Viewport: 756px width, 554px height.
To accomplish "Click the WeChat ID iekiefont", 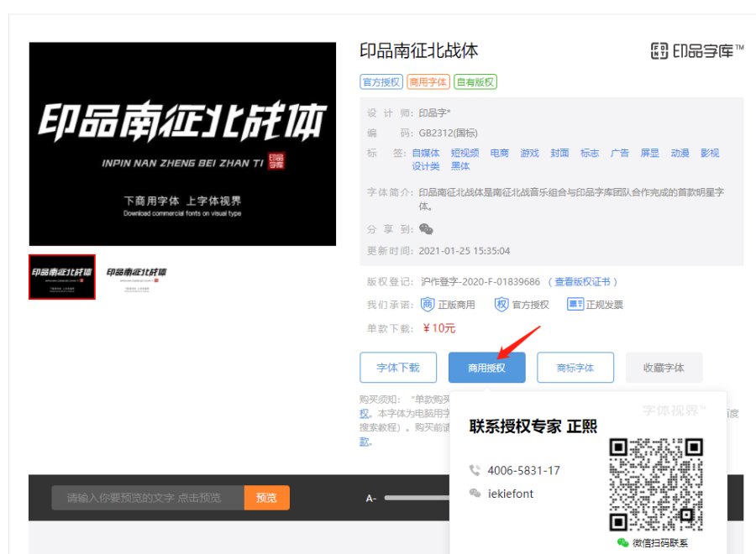I will [x=511, y=494].
